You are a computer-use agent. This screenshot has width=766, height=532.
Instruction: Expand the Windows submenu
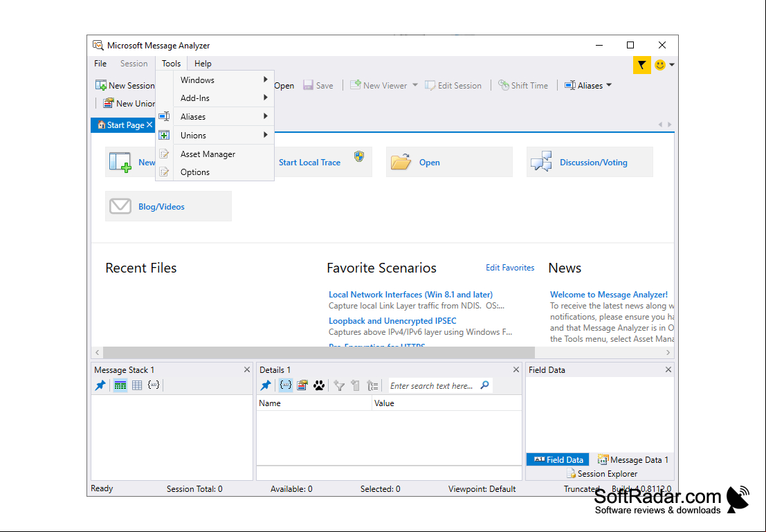pyautogui.click(x=224, y=80)
